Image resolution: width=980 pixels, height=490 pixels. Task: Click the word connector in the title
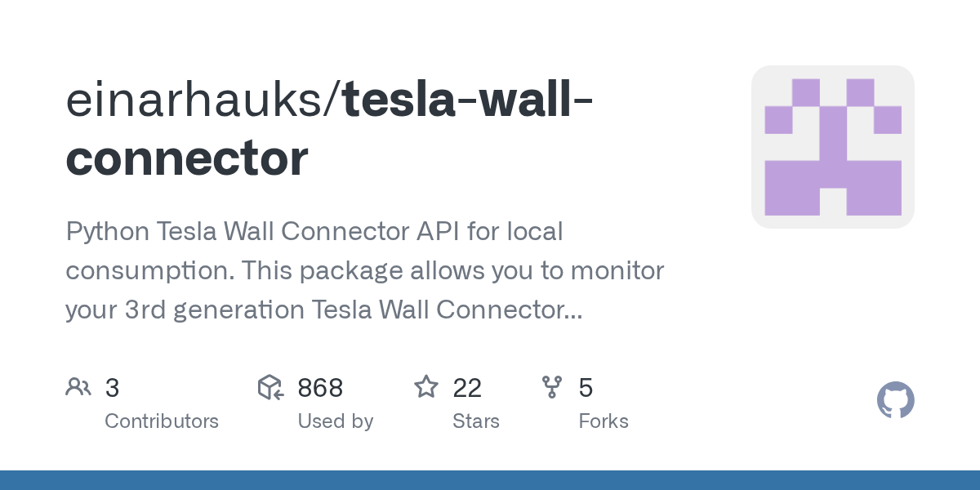pyautogui.click(x=187, y=158)
